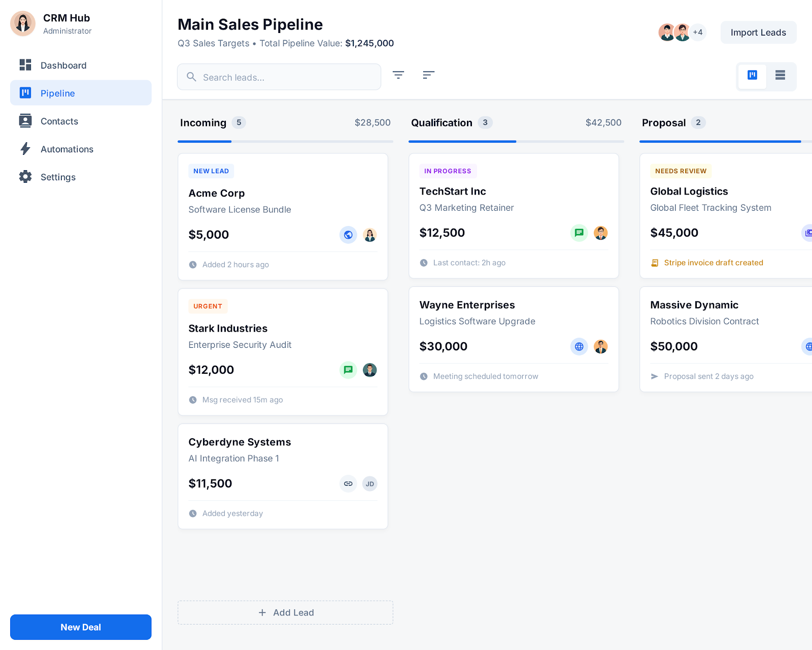Select the Automations lightning icon
Screen dimensions: 812x650
(x=25, y=149)
